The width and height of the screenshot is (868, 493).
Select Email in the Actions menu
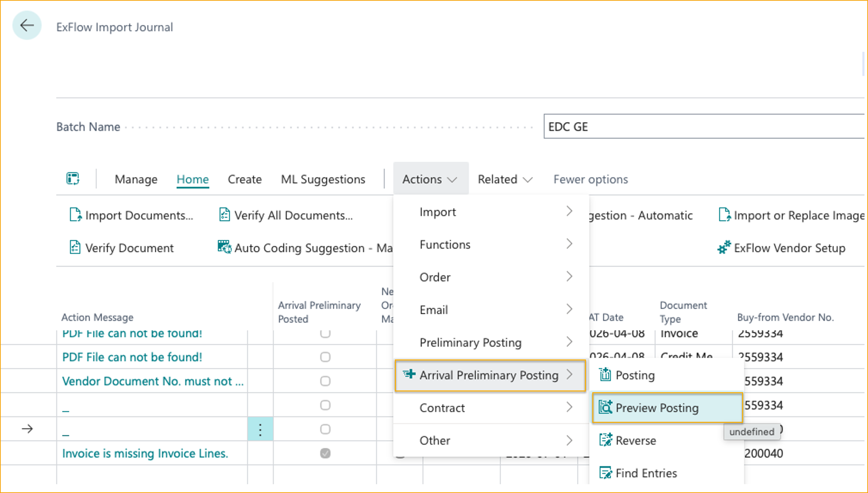(x=491, y=310)
